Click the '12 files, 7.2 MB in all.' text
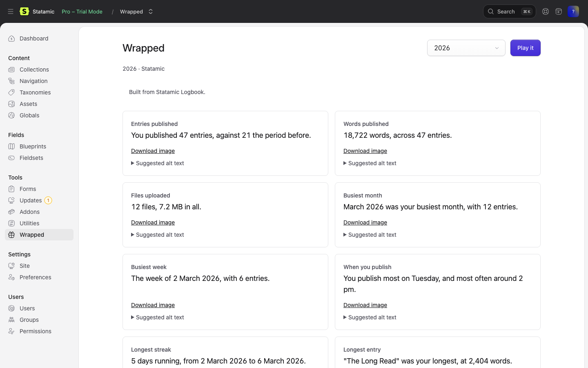The image size is (588, 368). (166, 207)
